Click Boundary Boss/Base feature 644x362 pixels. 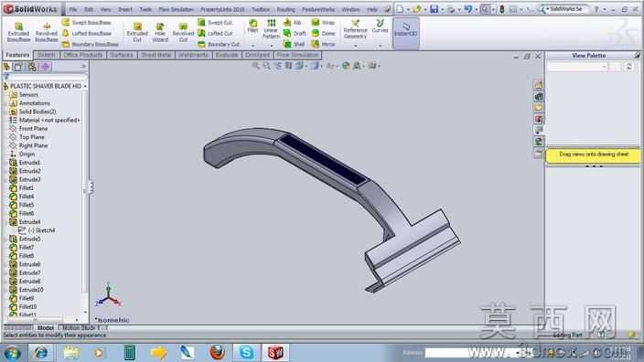tap(91, 44)
